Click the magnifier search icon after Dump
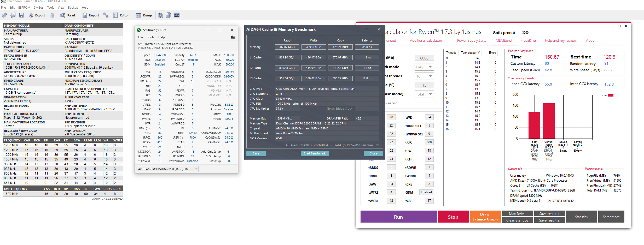This screenshot has width=644, height=245. [160, 15]
